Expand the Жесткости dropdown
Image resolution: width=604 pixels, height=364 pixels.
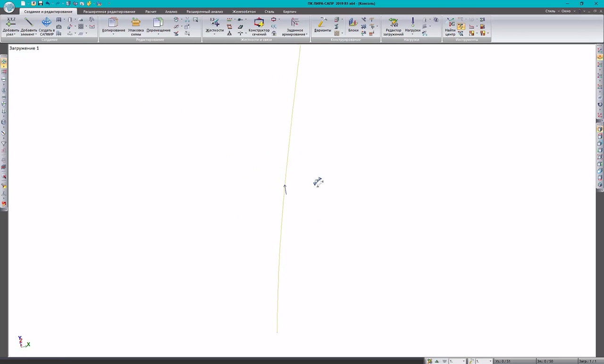[x=214, y=34]
